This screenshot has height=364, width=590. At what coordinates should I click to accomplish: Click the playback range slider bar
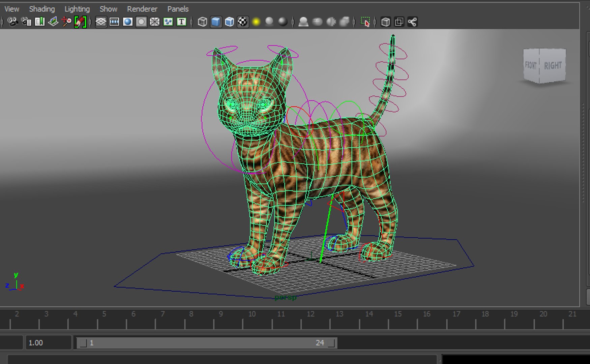point(206,343)
